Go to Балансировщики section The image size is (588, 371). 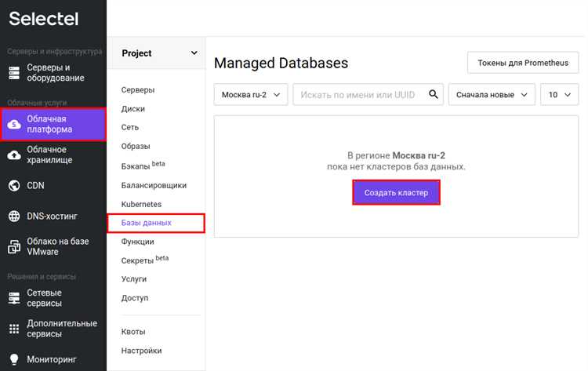click(x=154, y=186)
